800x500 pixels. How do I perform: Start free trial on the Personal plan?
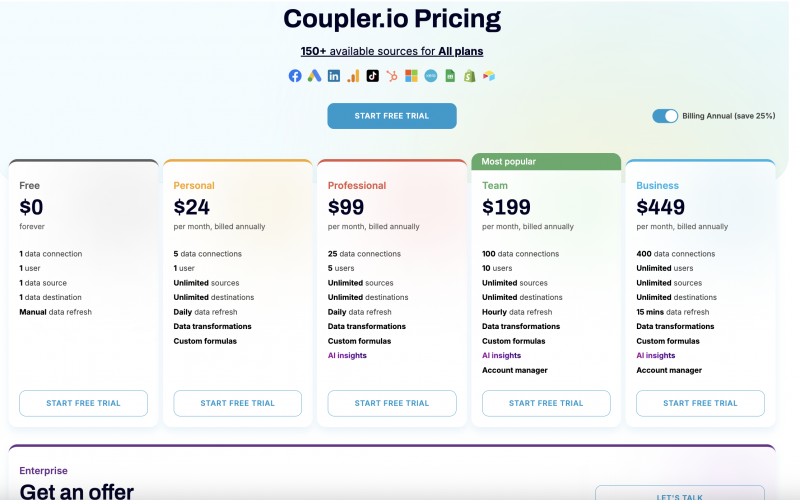[x=237, y=403]
